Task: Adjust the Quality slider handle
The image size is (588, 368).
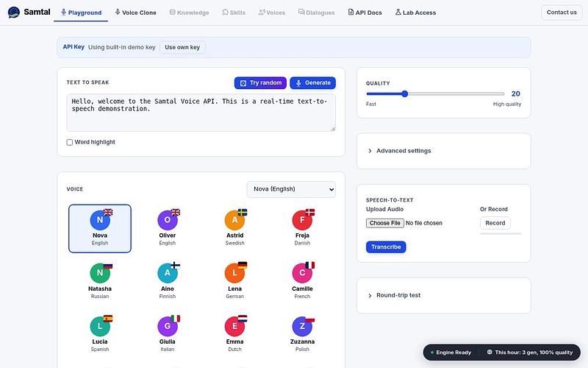Action: (405, 94)
